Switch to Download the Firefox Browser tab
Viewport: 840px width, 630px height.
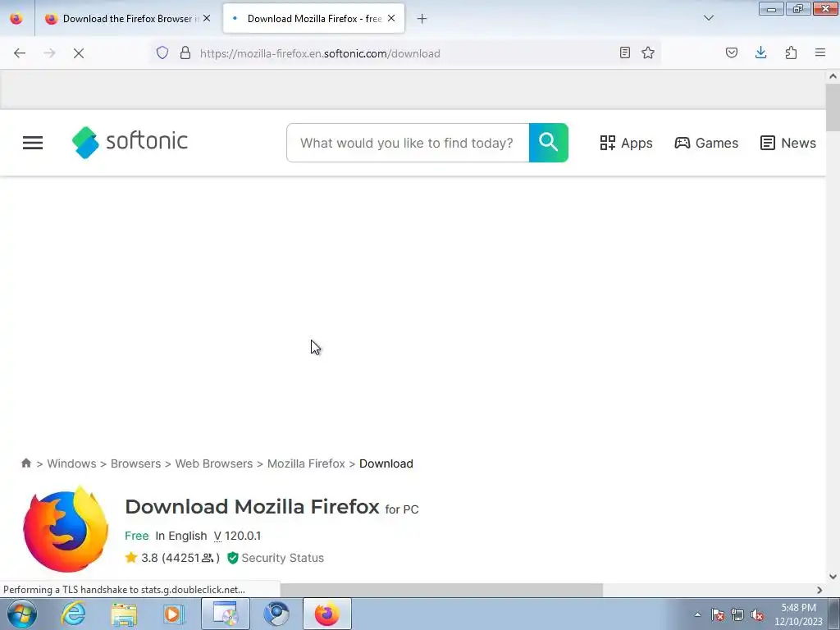pos(127,18)
